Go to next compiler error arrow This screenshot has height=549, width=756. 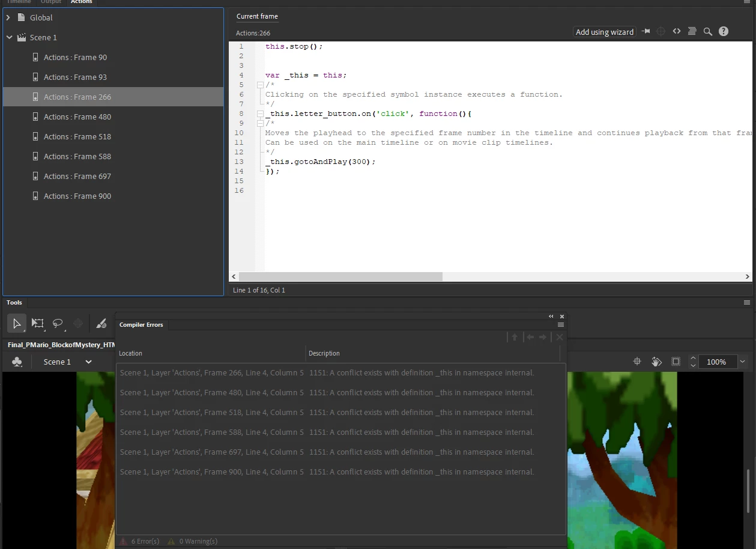(543, 338)
